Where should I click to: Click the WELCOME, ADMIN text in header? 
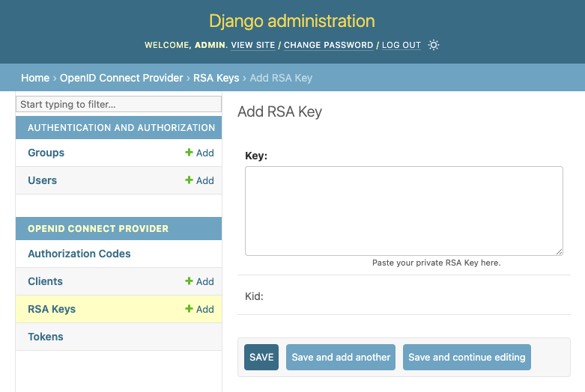click(186, 45)
